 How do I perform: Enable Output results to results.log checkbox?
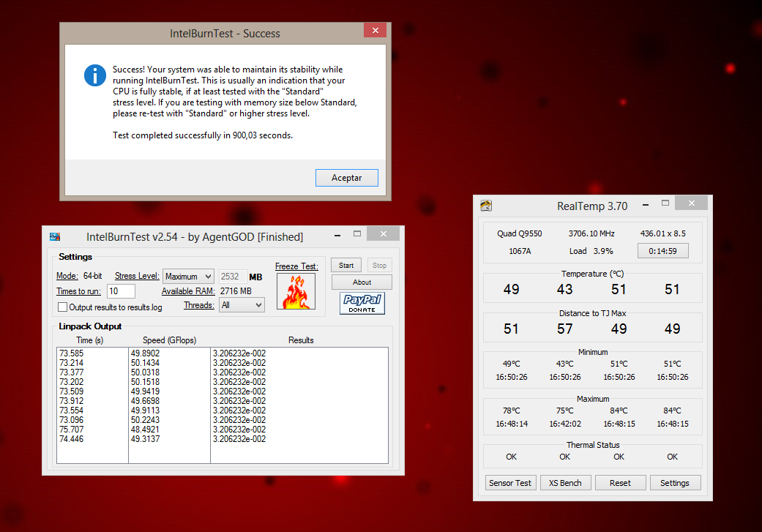pos(62,307)
